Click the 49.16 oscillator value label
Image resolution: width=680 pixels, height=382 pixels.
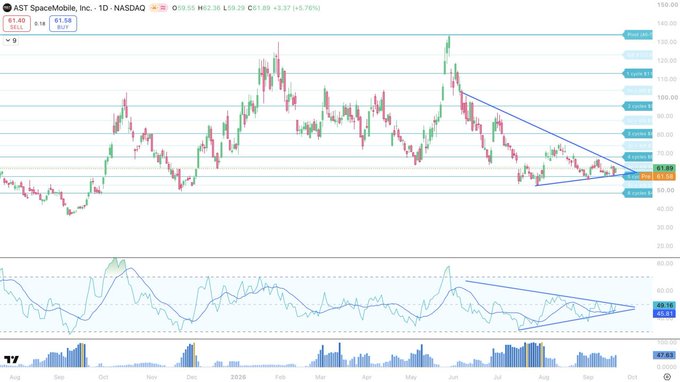coord(664,305)
